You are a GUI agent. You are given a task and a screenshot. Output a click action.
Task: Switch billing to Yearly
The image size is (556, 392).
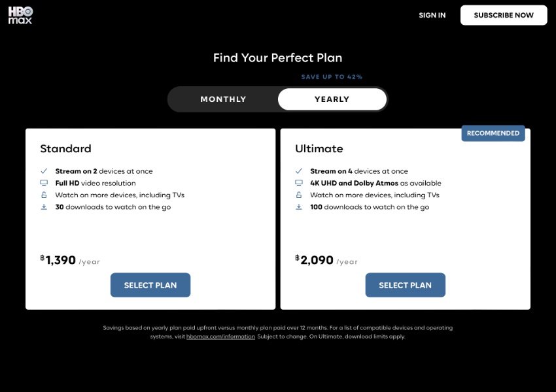click(332, 99)
